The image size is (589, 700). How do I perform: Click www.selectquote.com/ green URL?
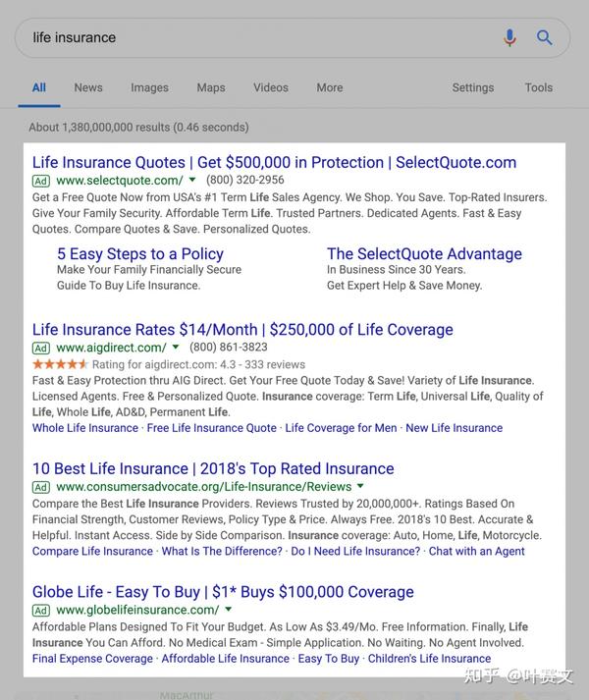click(x=120, y=181)
